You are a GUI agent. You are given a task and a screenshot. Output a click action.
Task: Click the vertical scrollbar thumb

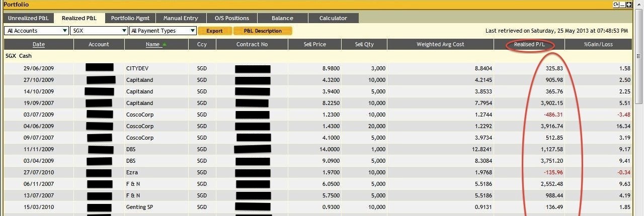(x=638, y=56)
